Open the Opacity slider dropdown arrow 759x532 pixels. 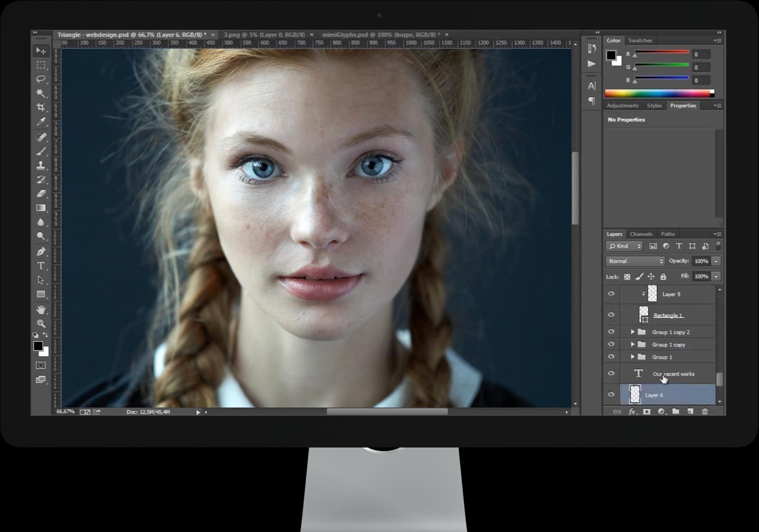coord(716,261)
